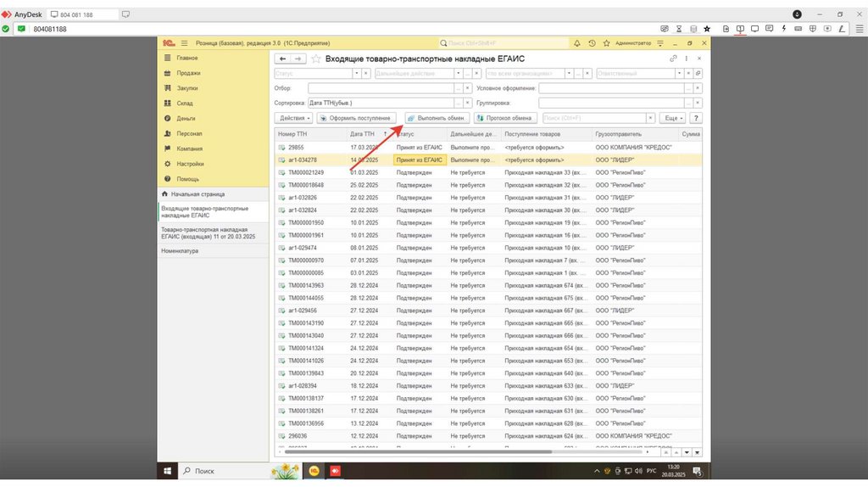
Task: Click the help question mark button
Action: [696, 118]
